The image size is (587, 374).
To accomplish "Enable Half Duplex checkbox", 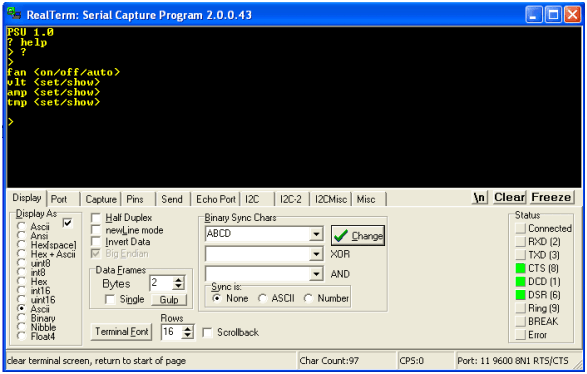I will (96, 218).
